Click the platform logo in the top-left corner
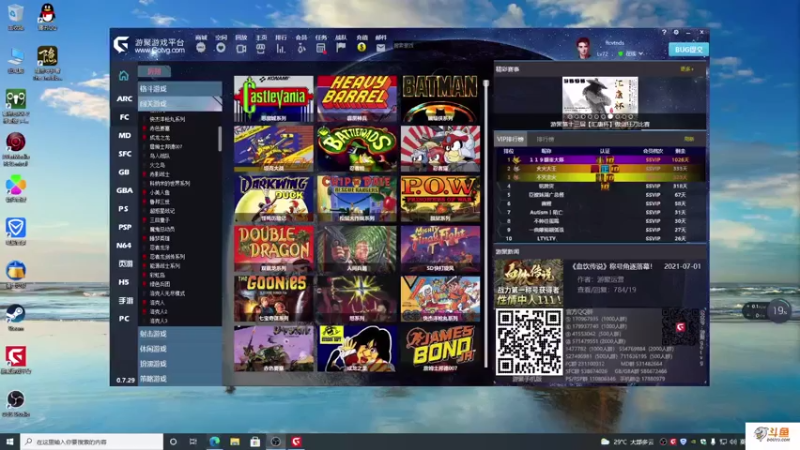The width and height of the screenshot is (800, 450). tap(121, 44)
